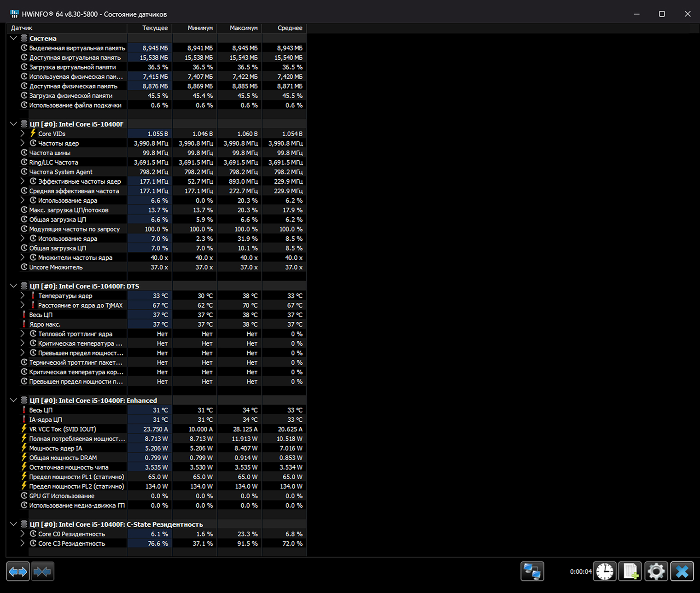Click the clock icon of Ring/LLC Частота
Viewport: 700px width, 593px height.
click(24, 162)
